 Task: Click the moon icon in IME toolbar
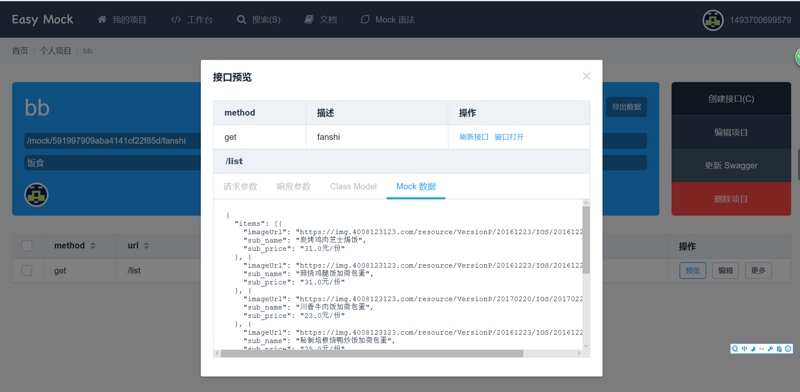click(753, 349)
